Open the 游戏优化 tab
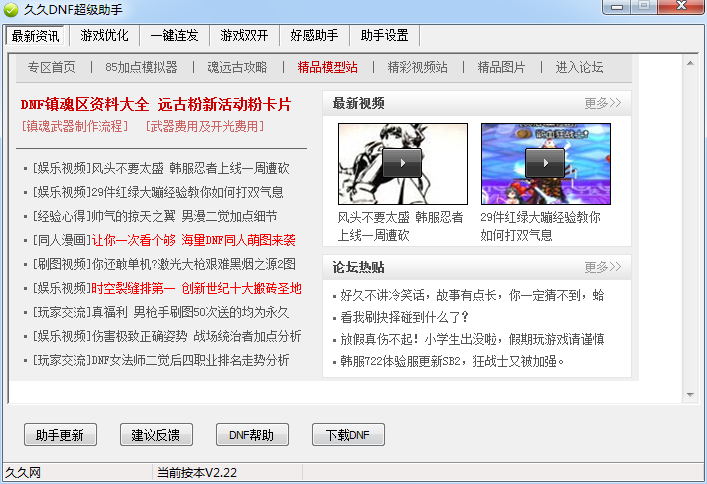707x484 pixels. (x=105, y=36)
